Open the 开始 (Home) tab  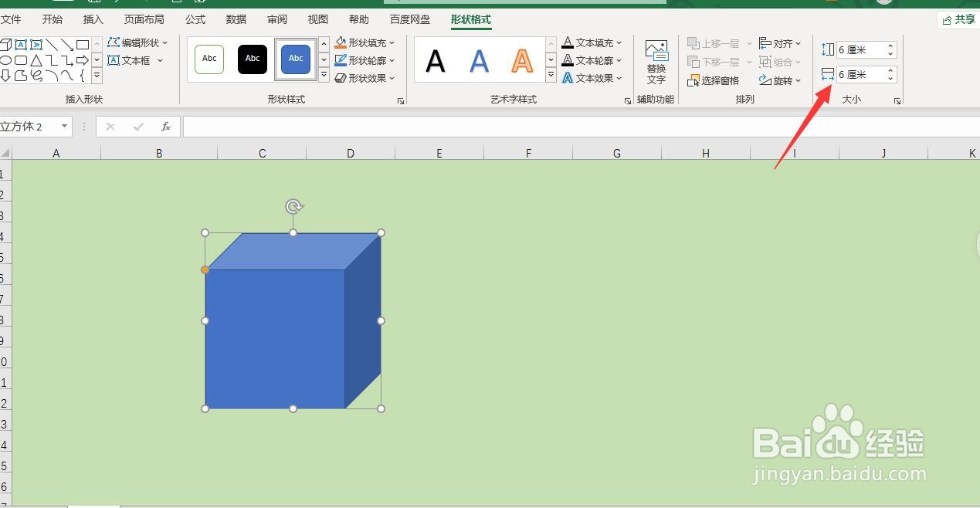point(53,19)
